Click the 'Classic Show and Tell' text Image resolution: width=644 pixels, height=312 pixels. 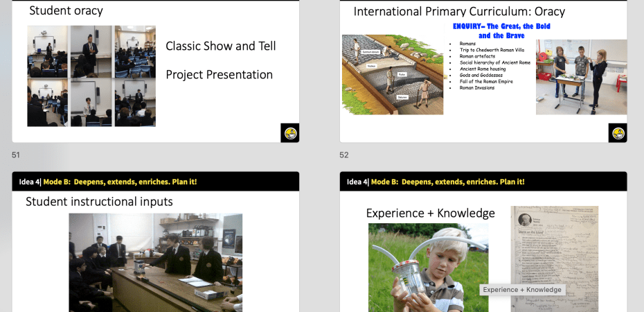[x=220, y=46]
